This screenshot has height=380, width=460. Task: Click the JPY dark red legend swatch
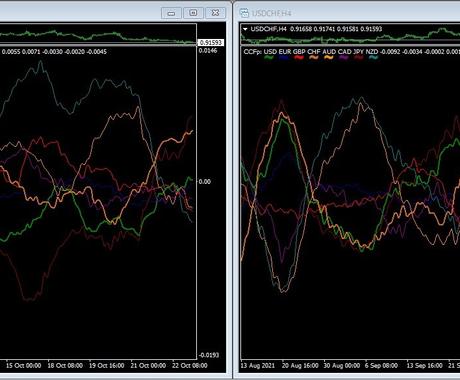point(359,58)
